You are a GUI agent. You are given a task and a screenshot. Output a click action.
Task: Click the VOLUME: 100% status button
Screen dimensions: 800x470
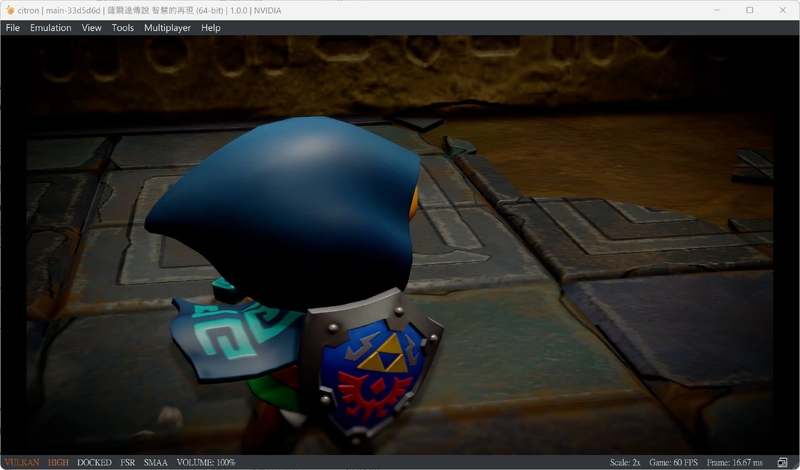tap(206, 462)
